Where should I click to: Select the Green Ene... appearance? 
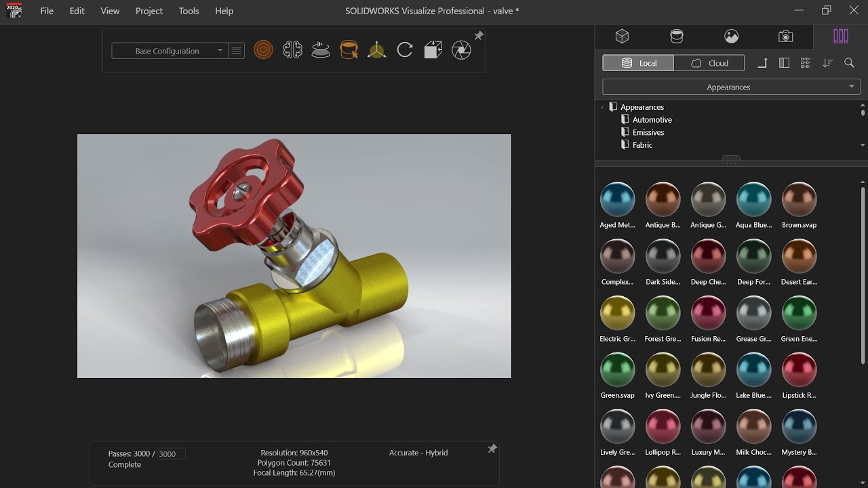(x=799, y=319)
